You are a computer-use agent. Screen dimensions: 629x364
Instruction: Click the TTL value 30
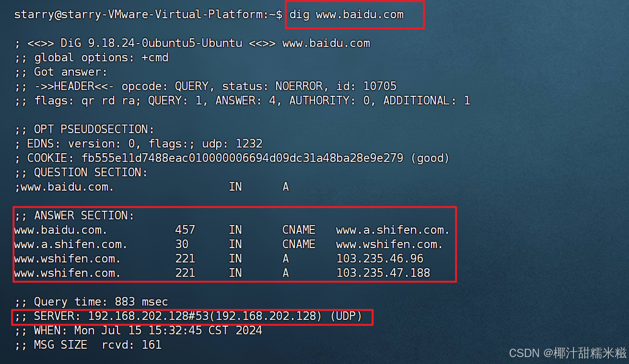182,244
